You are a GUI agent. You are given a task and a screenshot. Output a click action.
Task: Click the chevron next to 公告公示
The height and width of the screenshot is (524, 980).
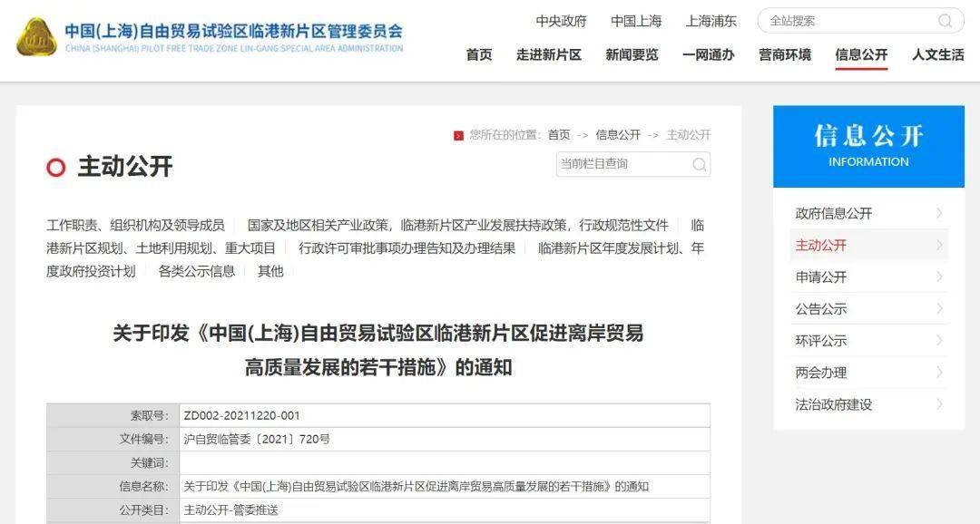(939, 308)
